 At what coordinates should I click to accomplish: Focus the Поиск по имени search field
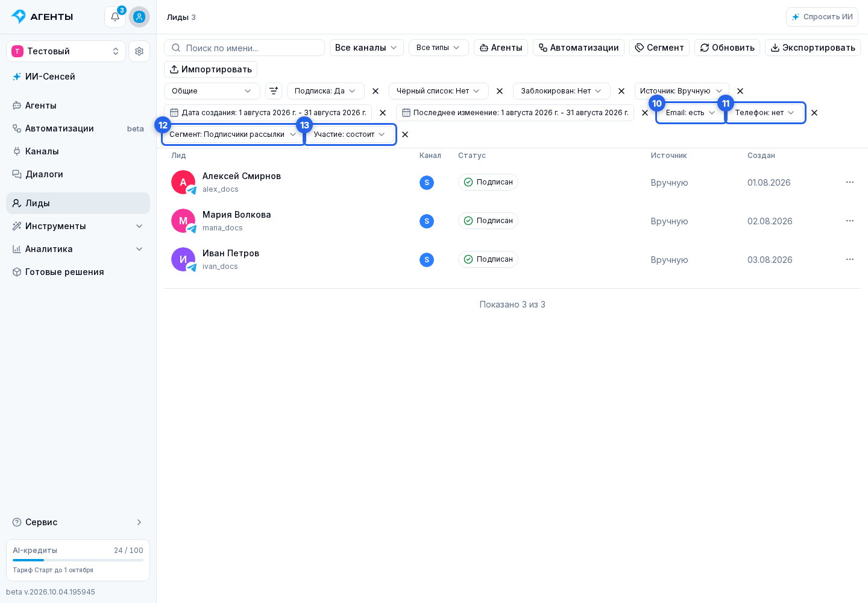[x=245, y=48]
